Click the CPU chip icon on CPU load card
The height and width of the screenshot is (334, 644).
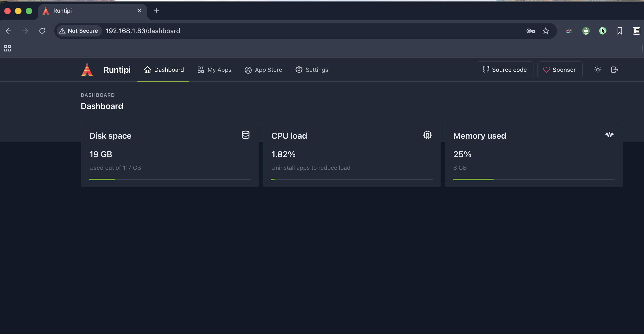[427, 135]
